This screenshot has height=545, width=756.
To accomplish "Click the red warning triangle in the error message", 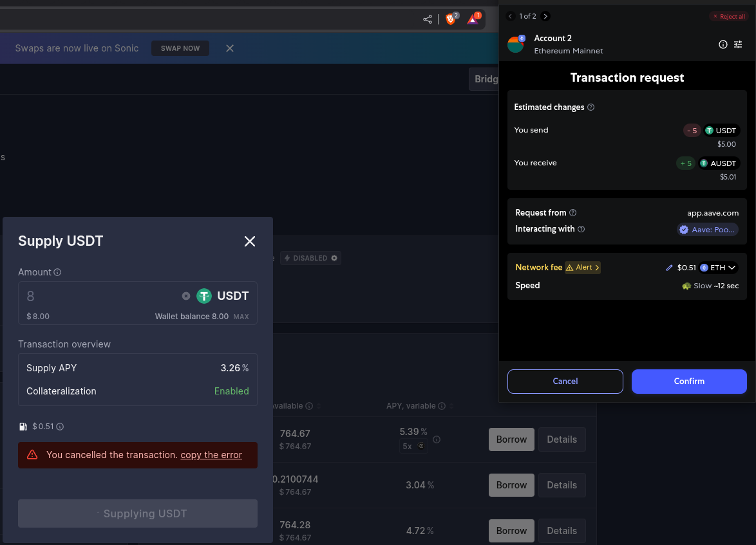I will coord(32,454).
